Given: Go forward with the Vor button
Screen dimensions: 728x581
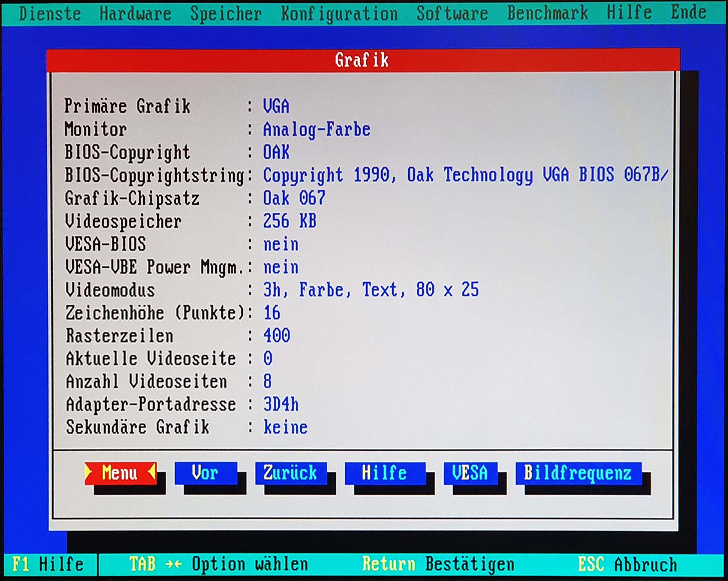Looking at the screenshot, I should (x=206, y=473).
